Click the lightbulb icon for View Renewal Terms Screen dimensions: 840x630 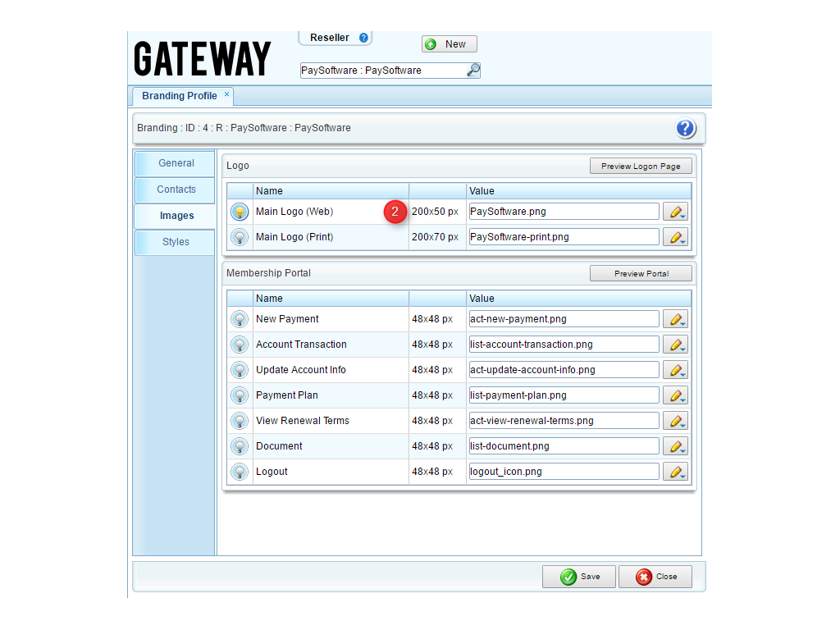240,421
